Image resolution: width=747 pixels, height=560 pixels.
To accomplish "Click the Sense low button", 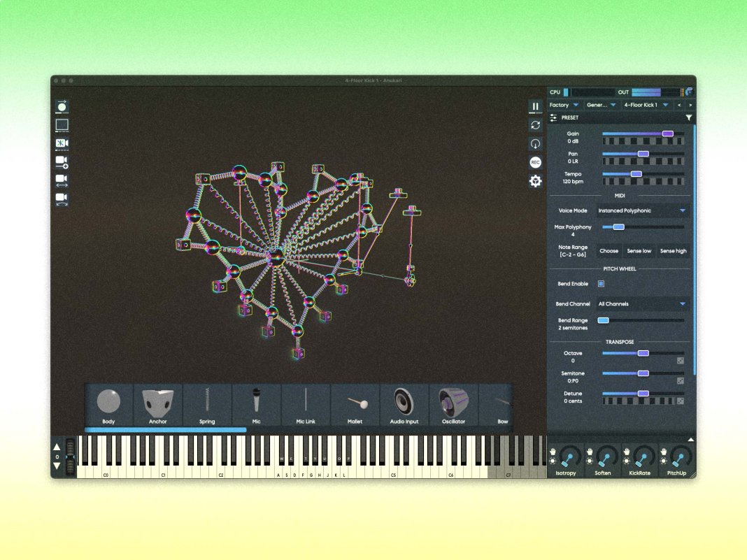I will pos(639,251).
